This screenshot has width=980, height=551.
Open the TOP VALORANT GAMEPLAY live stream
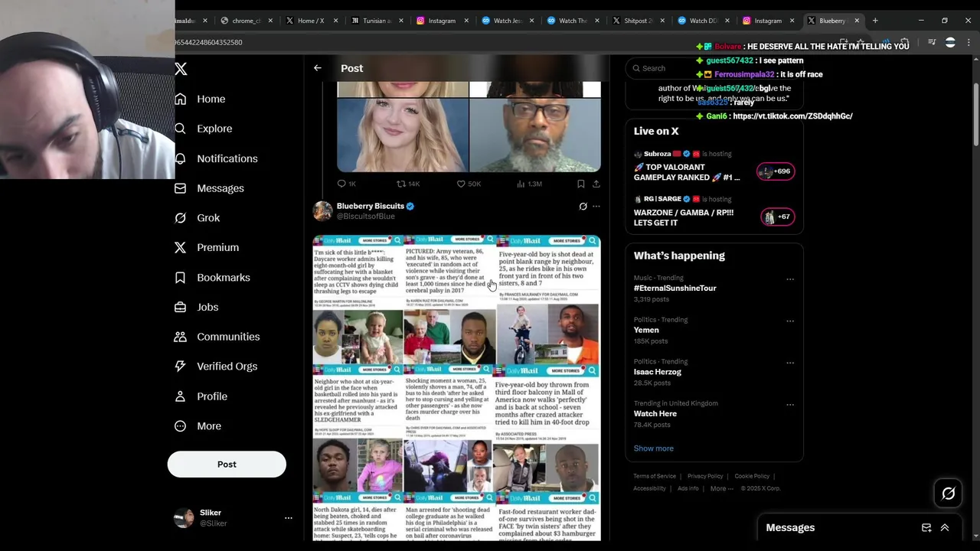click(x=687, y=172)
